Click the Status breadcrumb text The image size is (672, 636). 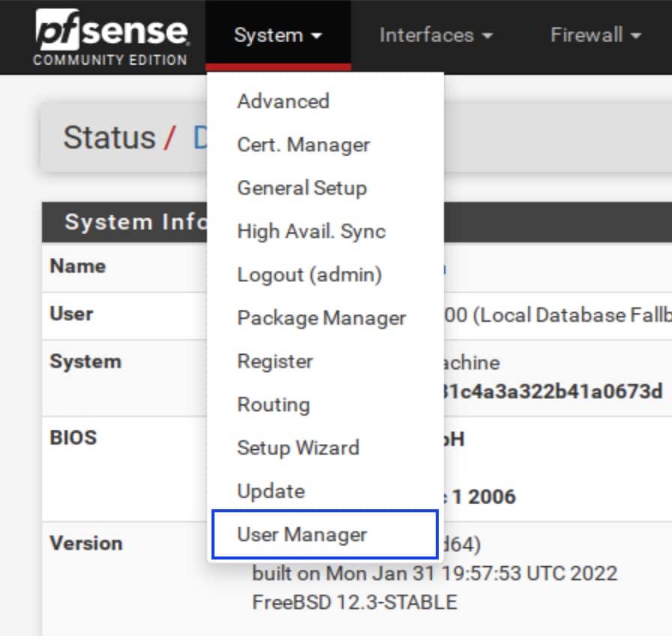(109, 137)
